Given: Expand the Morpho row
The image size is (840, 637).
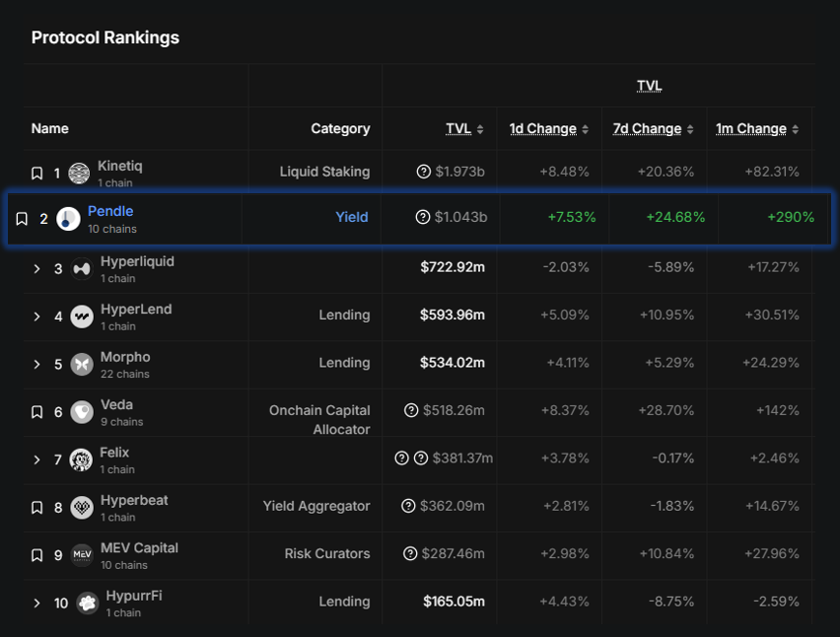Looking at the screenshot, I should coord(36,364).
